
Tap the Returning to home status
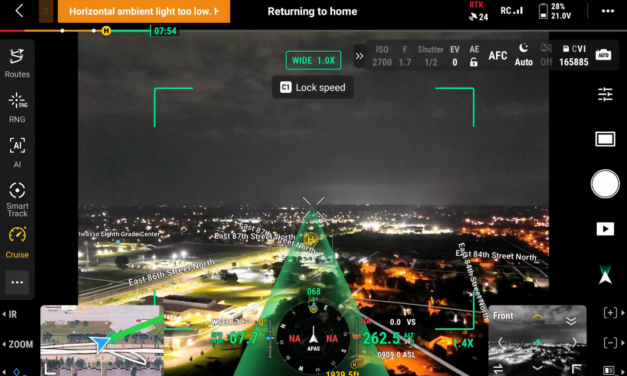(x=312, y=11)
